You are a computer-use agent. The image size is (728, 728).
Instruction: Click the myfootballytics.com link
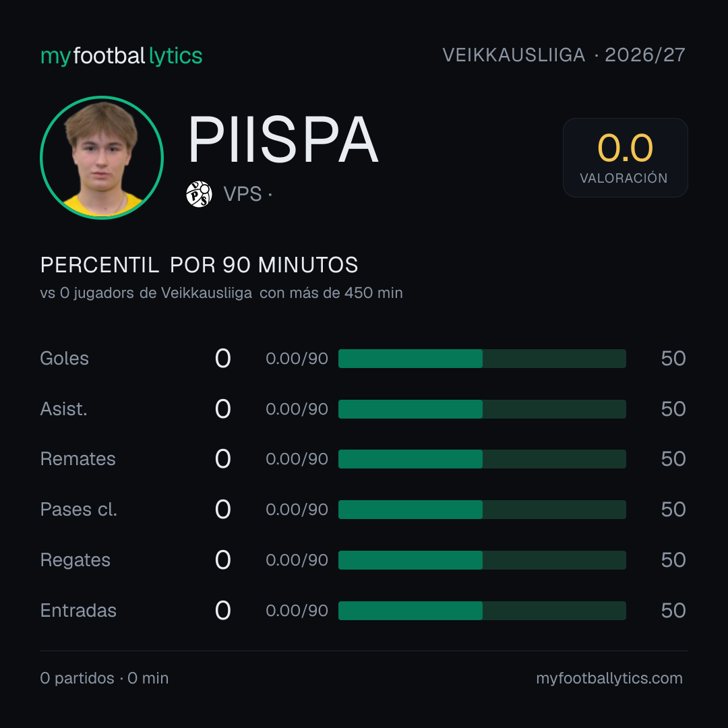tap(609, 678)
